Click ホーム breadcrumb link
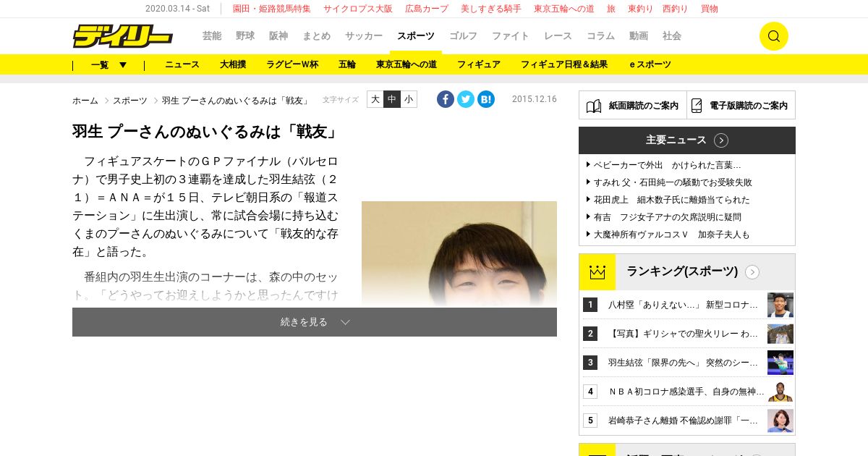 pyautogui.click(x=85, y=101)
